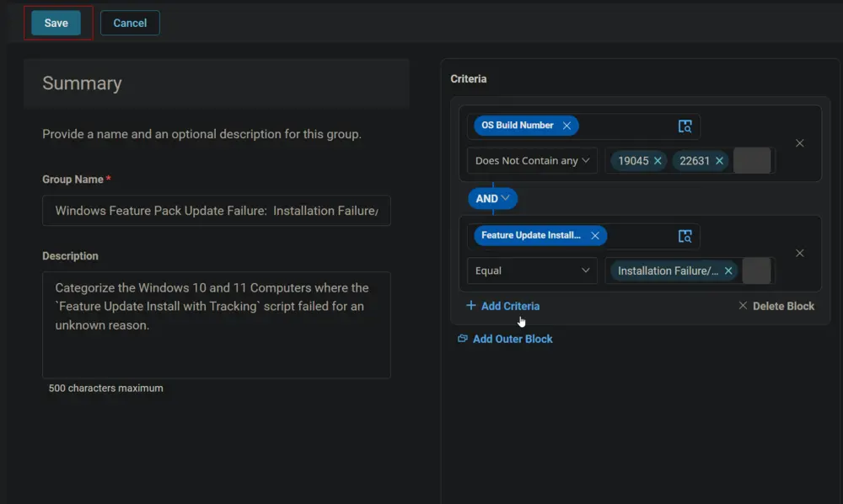The image size is (843, 504).
Task: Delete the OS Build Number criteria row
Action: tap(799, 143)
